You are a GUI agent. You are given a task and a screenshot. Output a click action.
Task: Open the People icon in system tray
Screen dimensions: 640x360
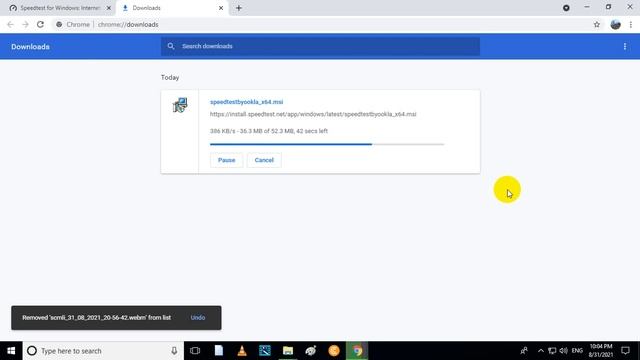pyautogui.click(x=524, y=351)
